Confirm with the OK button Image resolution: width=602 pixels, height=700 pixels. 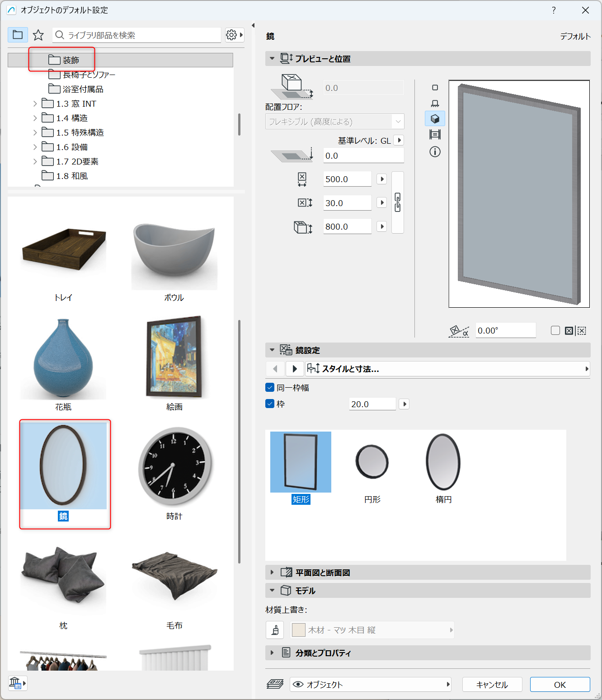pos(560,684)
